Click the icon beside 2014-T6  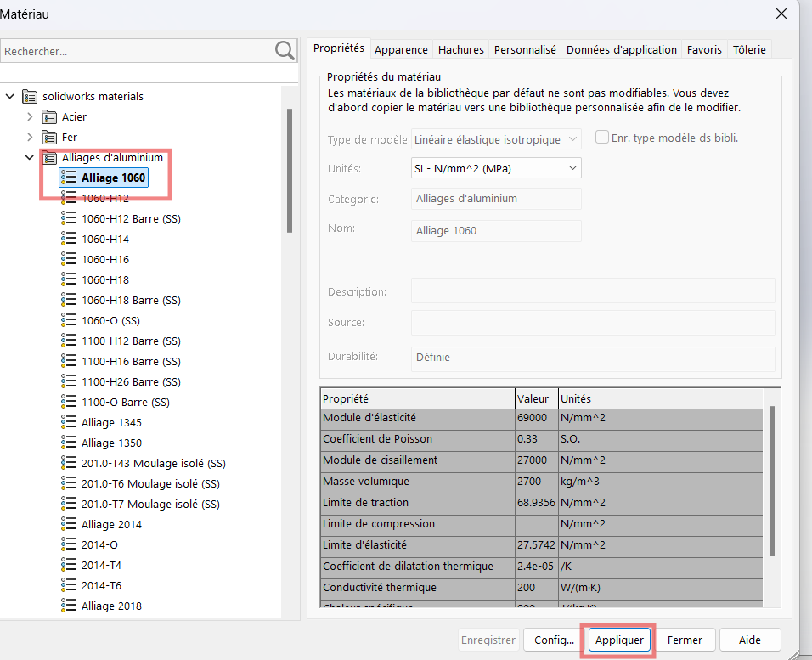[x=68, y=585]
